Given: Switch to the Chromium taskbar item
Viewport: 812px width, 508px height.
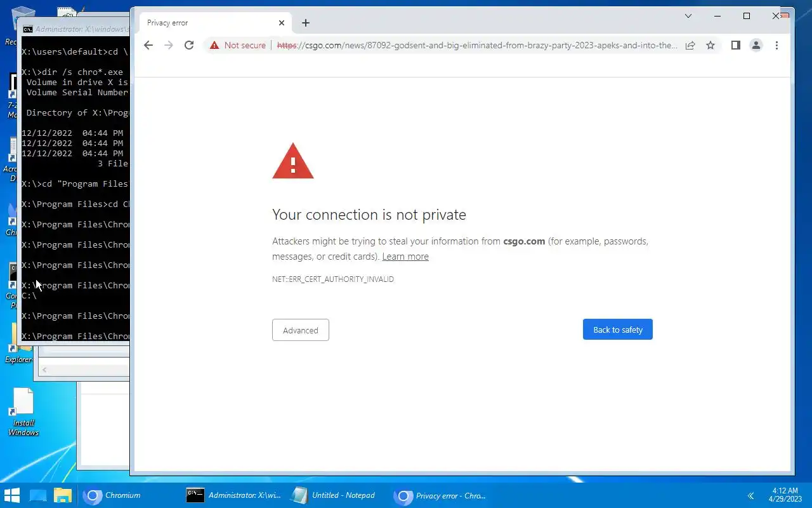Looking at the screenshot, I should click(x=129, y=495).
